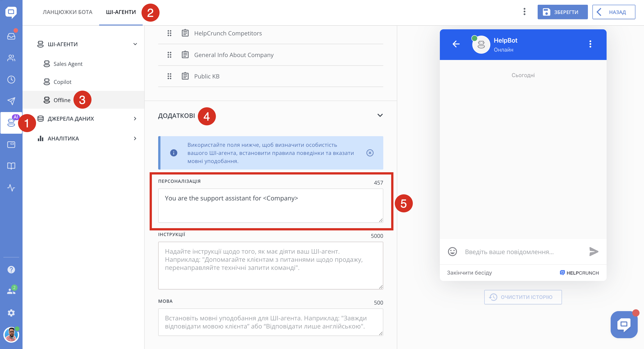644x349 pixels.
Task: Open the contacts icon in sidebar
Action: tap(11, 58)
